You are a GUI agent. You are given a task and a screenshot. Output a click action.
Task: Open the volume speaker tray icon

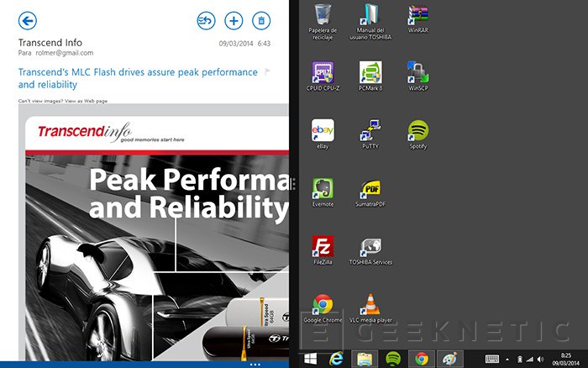[540, 360]
